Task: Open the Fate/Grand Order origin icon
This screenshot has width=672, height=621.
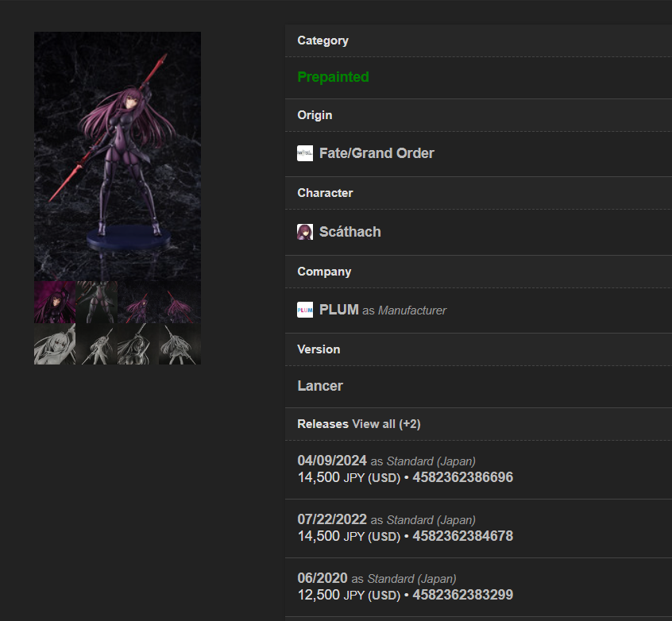Action: [305, 153]
